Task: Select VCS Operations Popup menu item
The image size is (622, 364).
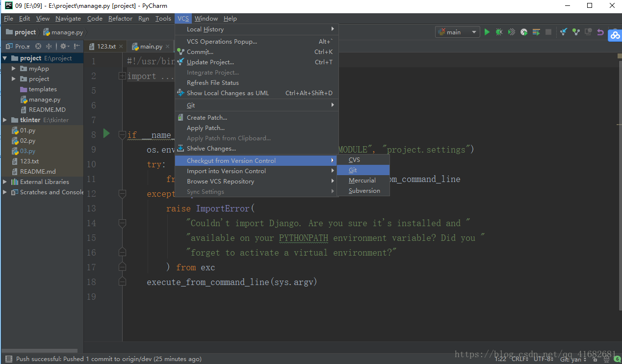Action: pyautogui.click(x=257, y=42)
